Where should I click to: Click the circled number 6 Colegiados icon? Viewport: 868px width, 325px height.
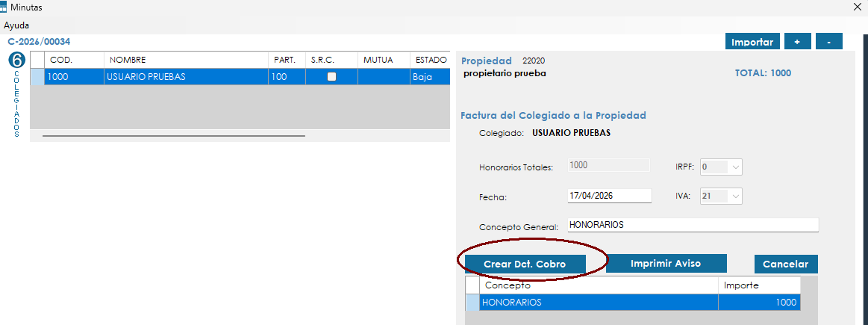(16, 61)
